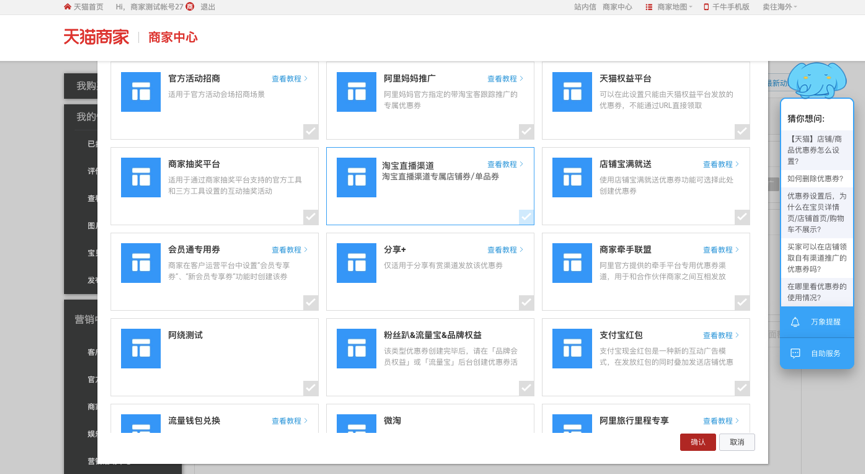Tick the 阿绕测试 checkbox
The height and width of the screenshot is (474, 865).
coord(311,388)
